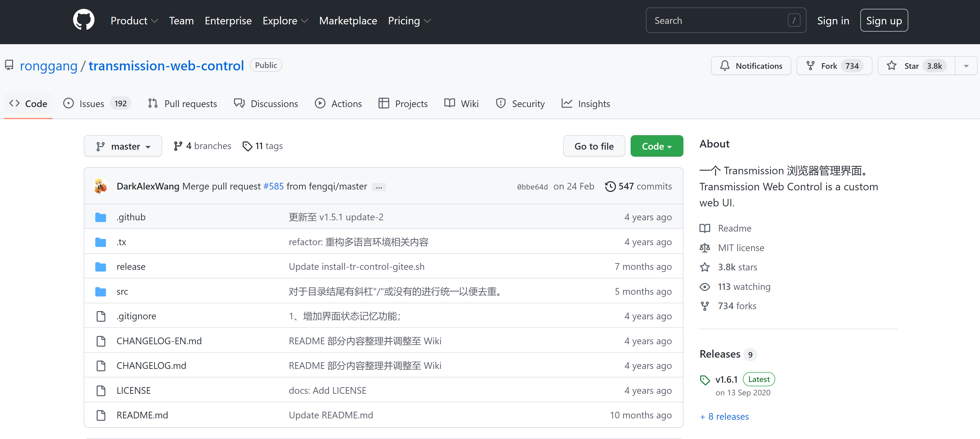Screen dimensions: 980x439
Task: Open the Projects tab
Action: 403,104
